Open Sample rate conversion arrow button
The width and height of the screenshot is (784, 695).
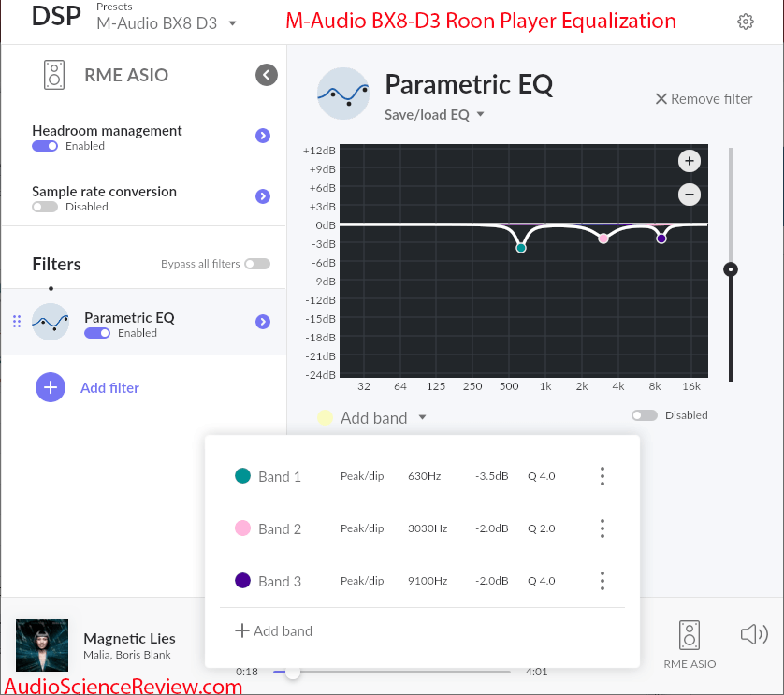pyautogui.click(x=263, y=196)
